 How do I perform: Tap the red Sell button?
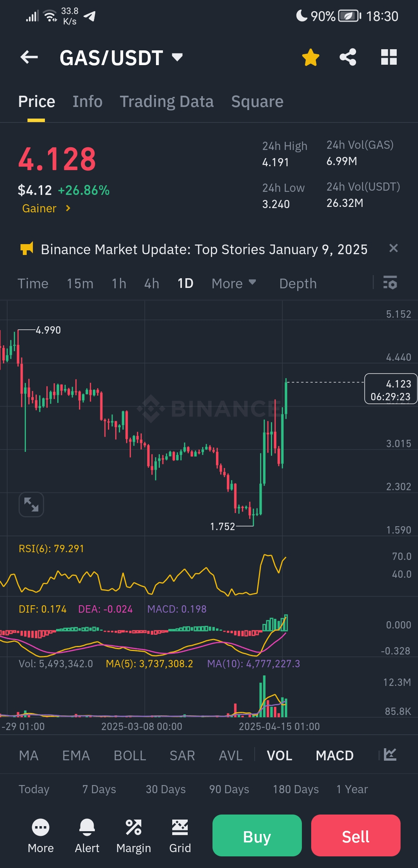click(x=356, y=835)
